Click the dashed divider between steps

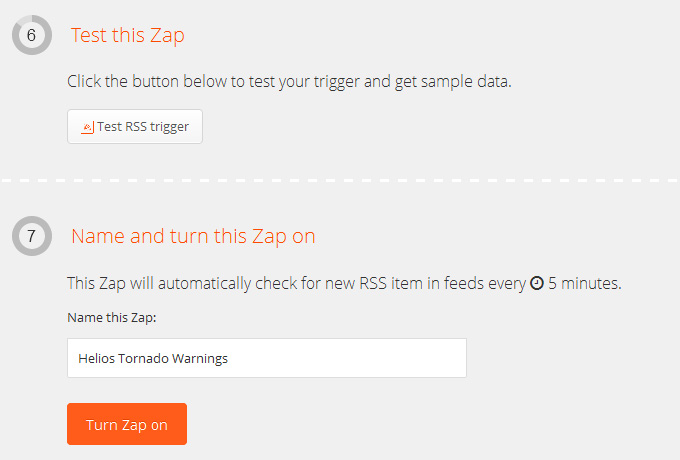point(340,180)
